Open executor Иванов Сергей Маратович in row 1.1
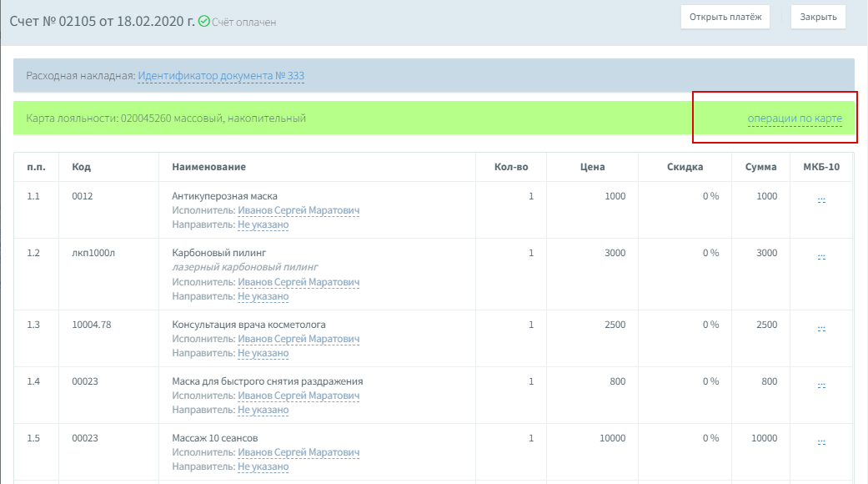 (x=299, y=210)
